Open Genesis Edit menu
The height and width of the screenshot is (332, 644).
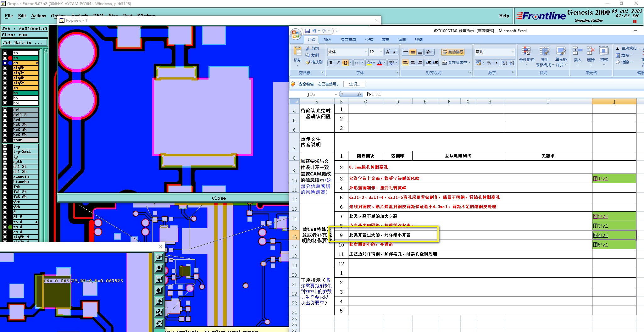[x=22, y=16]
